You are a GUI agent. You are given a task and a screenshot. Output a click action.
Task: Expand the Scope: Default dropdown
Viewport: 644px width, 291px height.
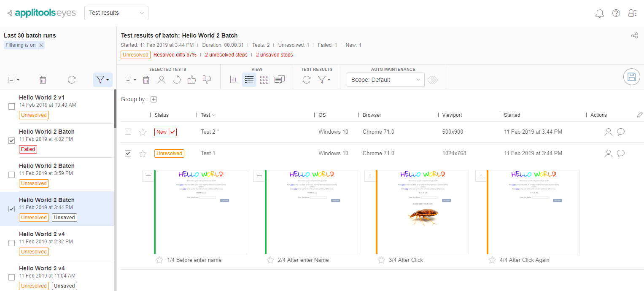pos(385,80)
